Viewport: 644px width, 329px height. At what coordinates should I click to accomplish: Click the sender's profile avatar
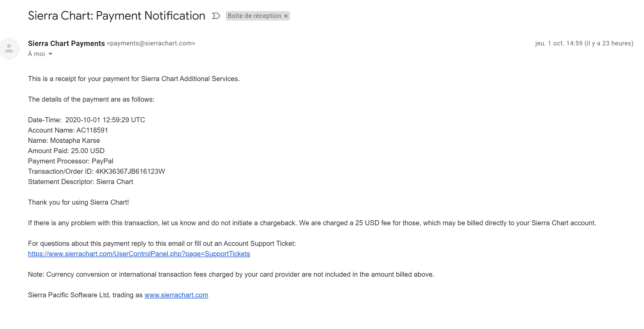pyautogui.click(x=9, y=49)
